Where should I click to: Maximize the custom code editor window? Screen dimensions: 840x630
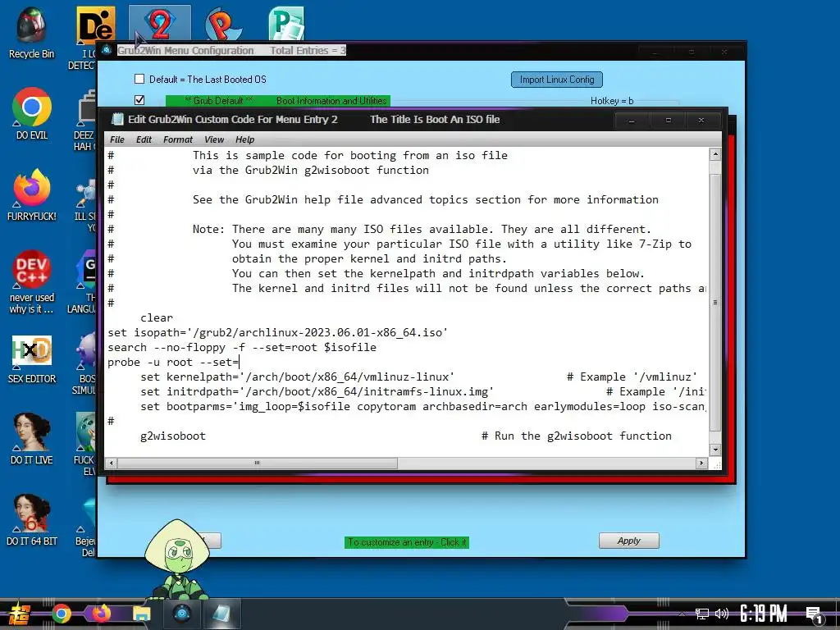[668, 121]
